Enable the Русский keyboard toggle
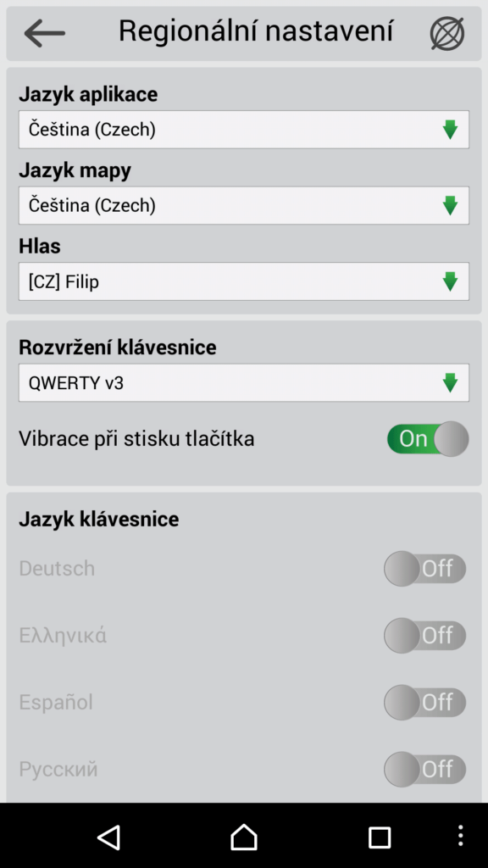Image resolution: width=488 pixels, height=868 pixels. [425, 770]
